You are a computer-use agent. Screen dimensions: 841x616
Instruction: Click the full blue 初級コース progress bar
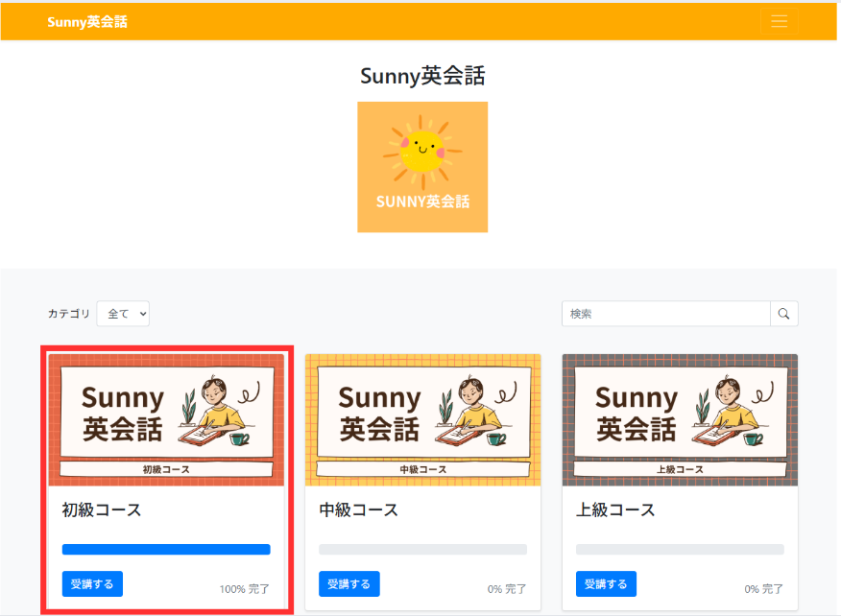click(166, 550)
